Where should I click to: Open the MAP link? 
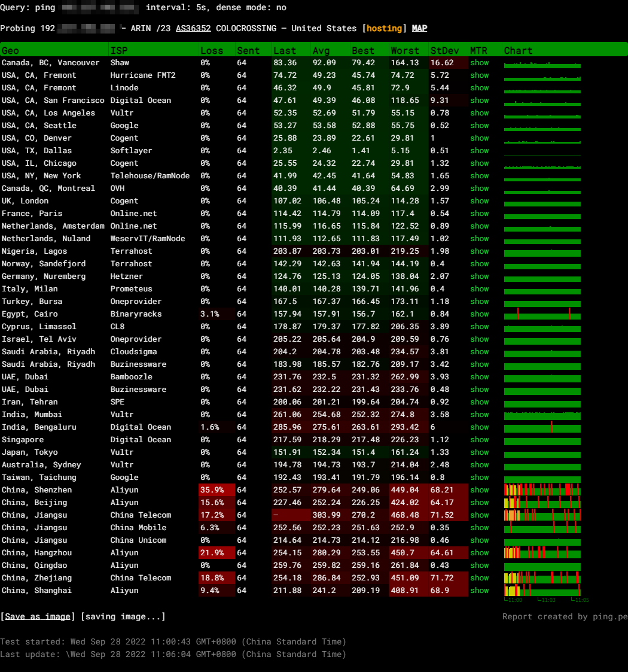pos(419,28)
